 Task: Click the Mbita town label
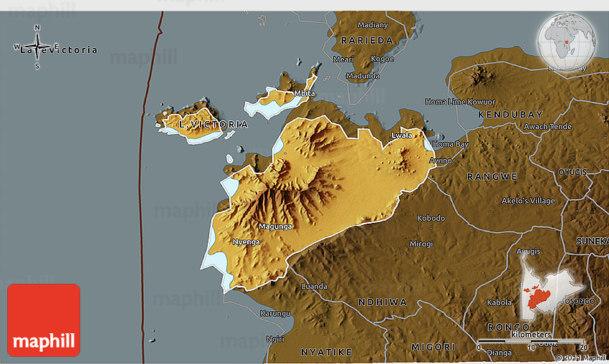(304, 94)
